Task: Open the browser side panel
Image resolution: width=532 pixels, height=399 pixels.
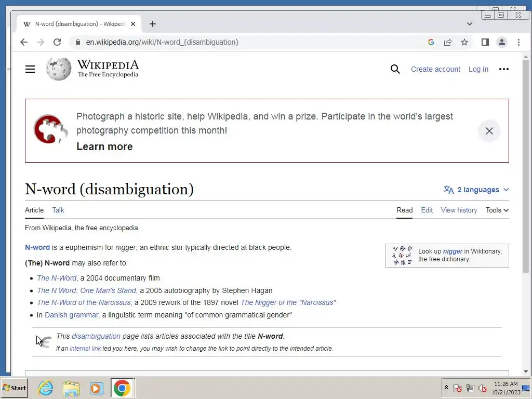Action: [485, 42]
